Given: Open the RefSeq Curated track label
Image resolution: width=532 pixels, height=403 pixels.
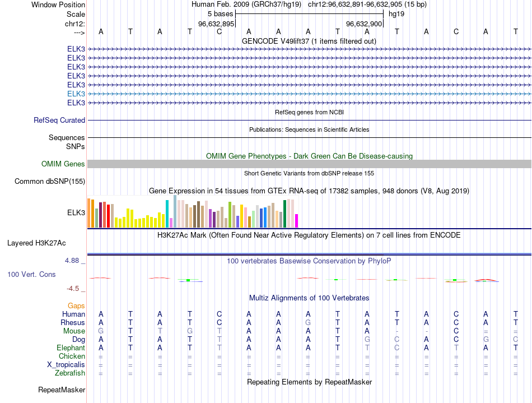Looking at the screenshot, I should tap(59, 120).
